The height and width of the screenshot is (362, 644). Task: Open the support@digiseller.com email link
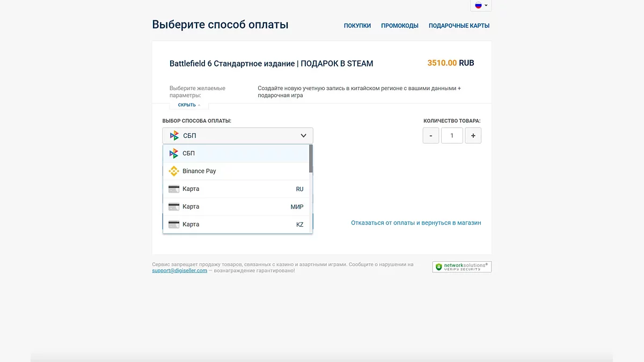[x=180, y=271]
